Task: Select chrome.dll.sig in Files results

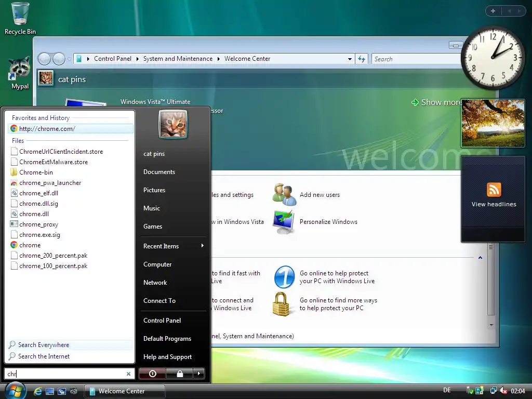Action: pyautogui.click(x=38, y=204)
